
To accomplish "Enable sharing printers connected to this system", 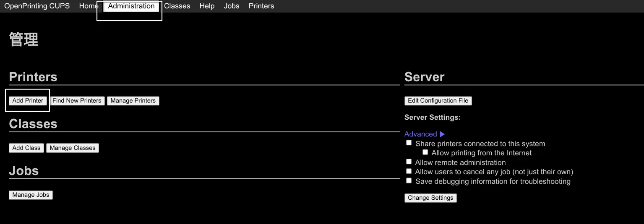I will (409, 143).
